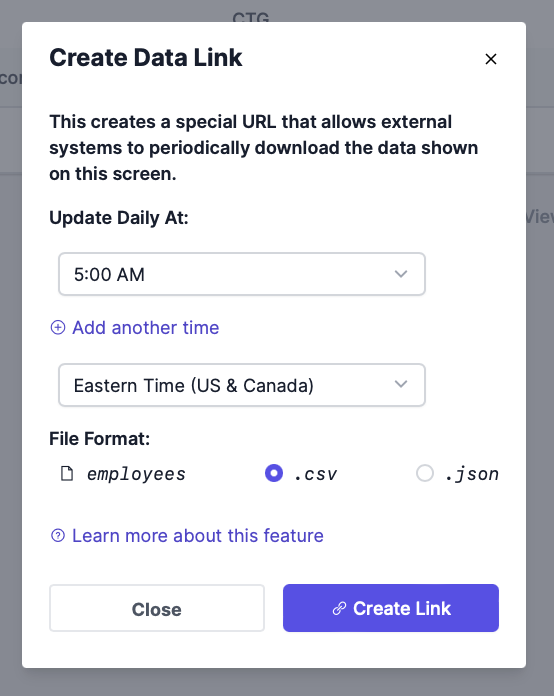Image resolution: width=554 pixels, height=696 pixels.
Task: Open the 5:00 AM time dropdown
Action: point(242,274)
